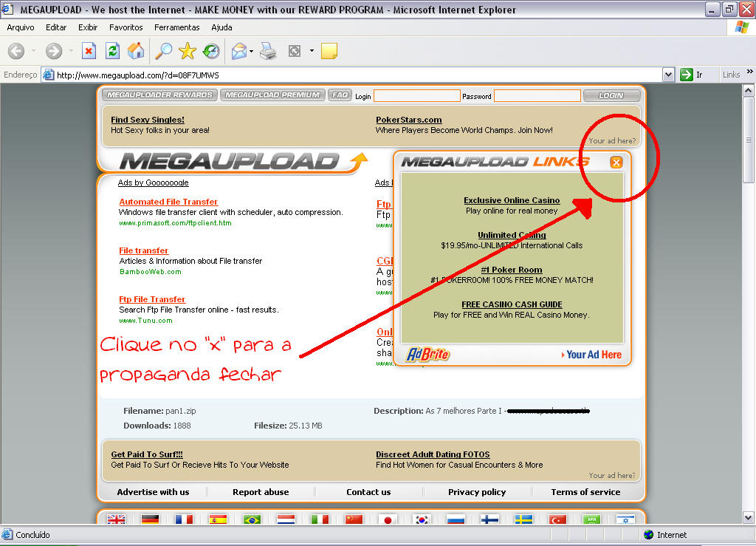The image size is (756, 546).
Task: Click the AdBrite logo in popup
Action: pos(428,355)
